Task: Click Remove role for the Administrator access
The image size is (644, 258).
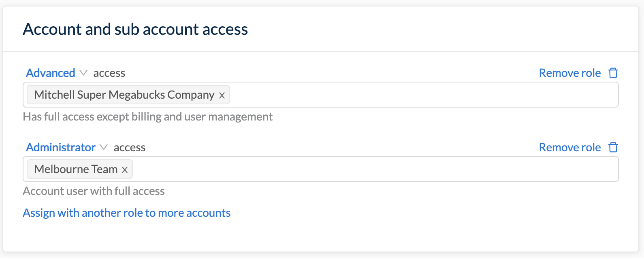Action: (x=570, y=147)
